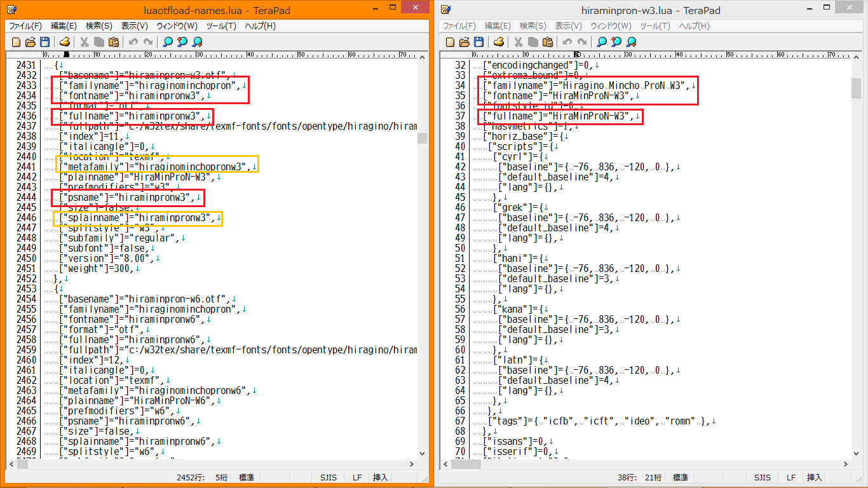Click Cut scissors icon in hiraminpron-w3.lua window
Screen dimensions: 868x488
[518, 42]
